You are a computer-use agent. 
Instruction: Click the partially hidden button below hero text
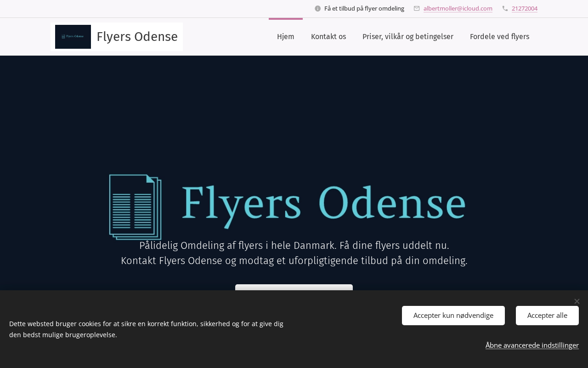pos(294,287)
